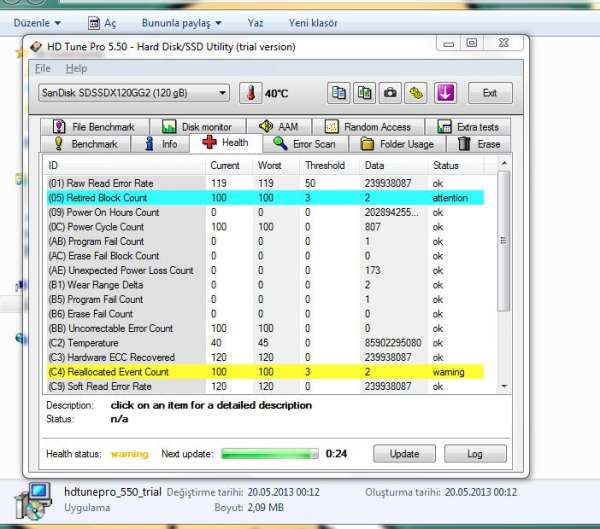This screenshot has width=600, height=529.
Task: Click Yeni klasör in Explorer toolbar
Action: point(313,23)
